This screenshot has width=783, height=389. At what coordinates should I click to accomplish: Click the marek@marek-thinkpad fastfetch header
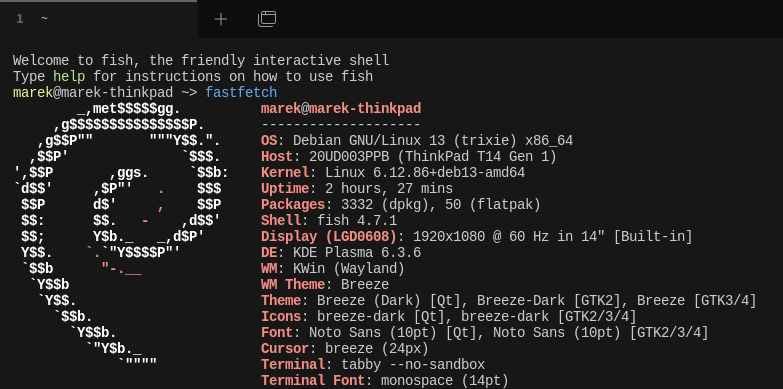[x=341, y=109]
